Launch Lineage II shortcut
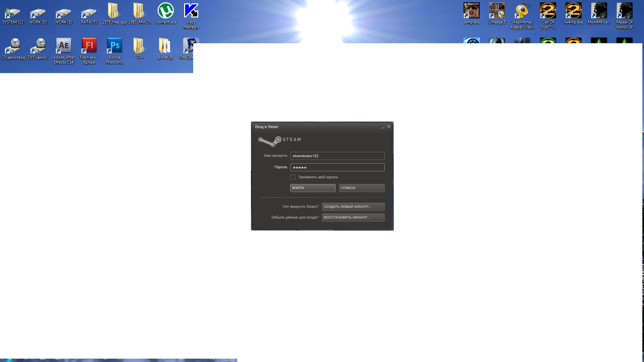Viewport: 644px width, 362px height. [x=497, y=14]
